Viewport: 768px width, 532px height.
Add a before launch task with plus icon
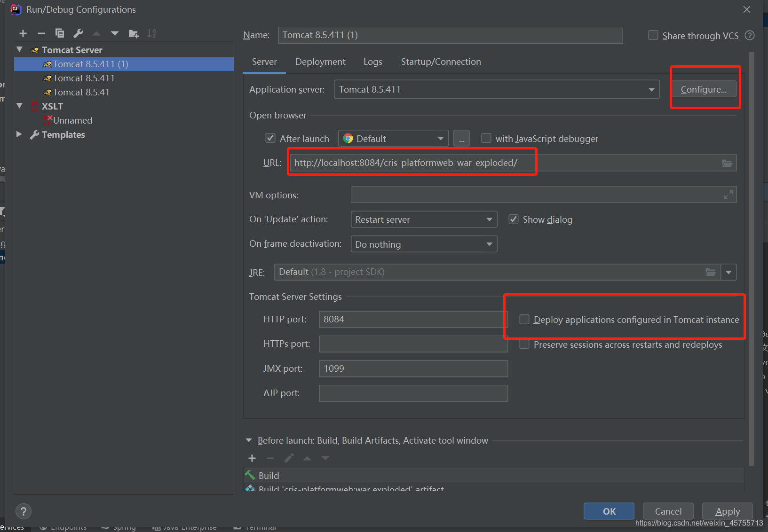252,458
